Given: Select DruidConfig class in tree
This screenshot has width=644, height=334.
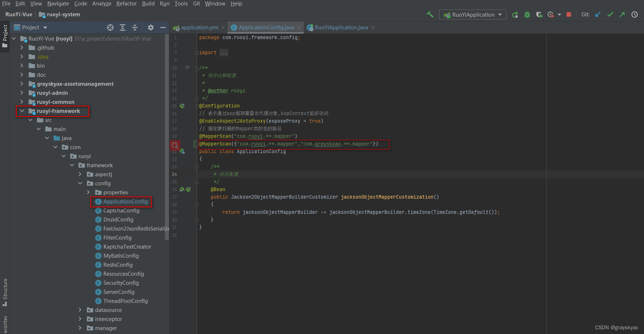Looking at the screenshot, I should tap(118, 219).
